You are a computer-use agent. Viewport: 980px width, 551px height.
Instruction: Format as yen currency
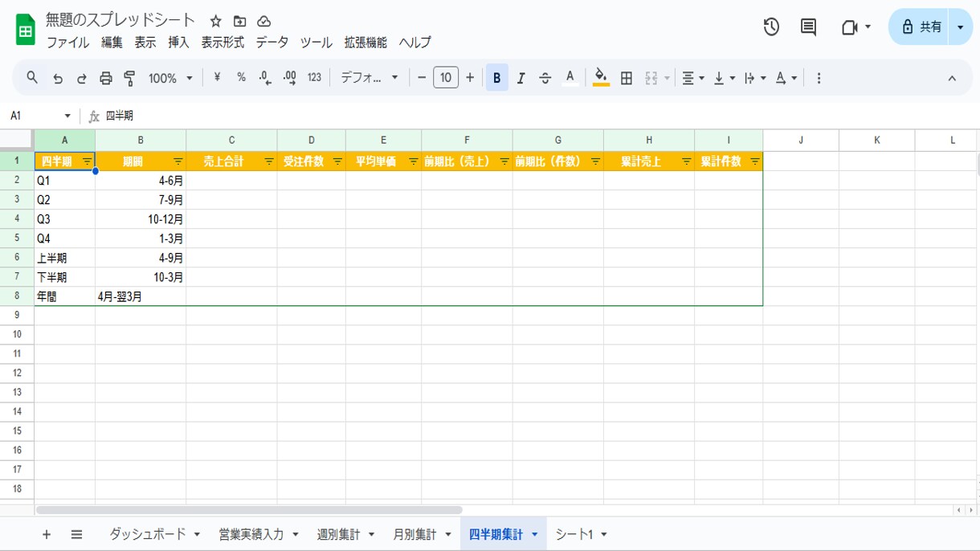coord(217,78)
